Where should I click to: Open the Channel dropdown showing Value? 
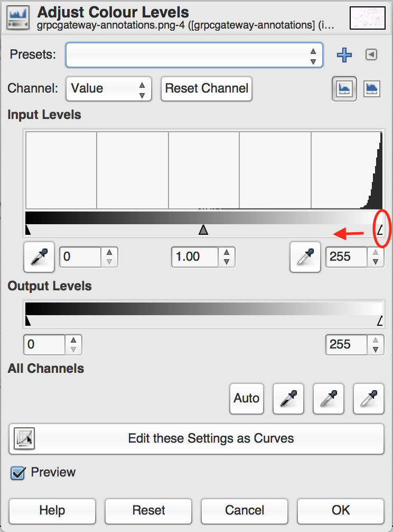click(108, 88)
